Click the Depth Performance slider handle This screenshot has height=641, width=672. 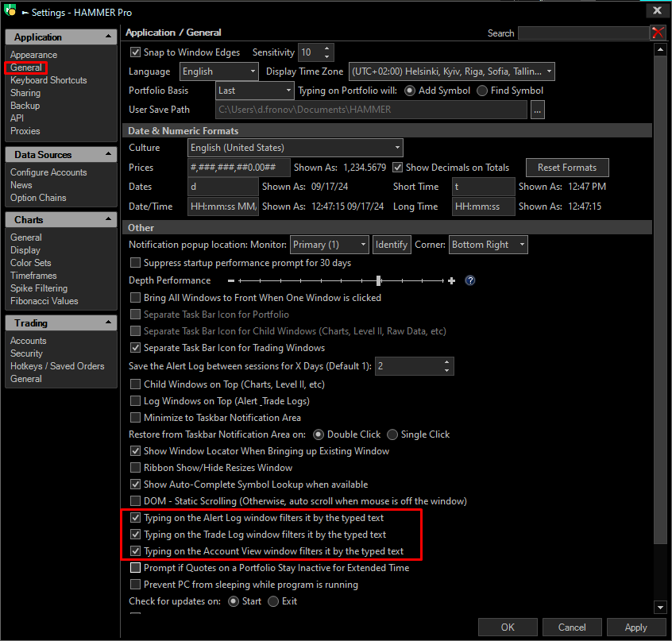click(x=378, y=281)
